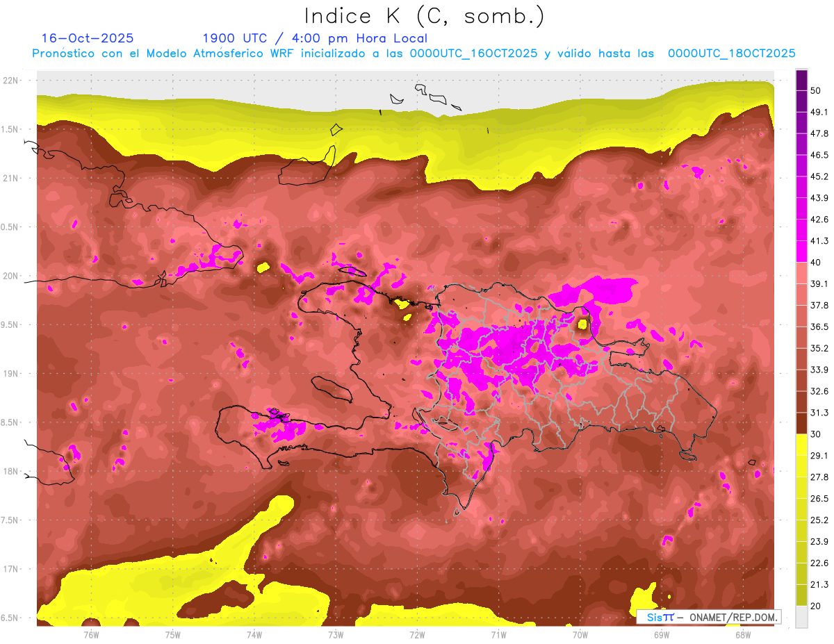834x644 pixels.
Task: Pick the bright yellow segment between 29.1 and 30
Action: pos(801,445)
